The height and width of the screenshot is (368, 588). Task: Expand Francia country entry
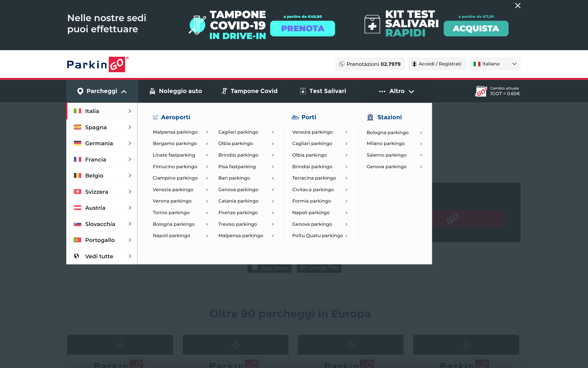(102, 159)
